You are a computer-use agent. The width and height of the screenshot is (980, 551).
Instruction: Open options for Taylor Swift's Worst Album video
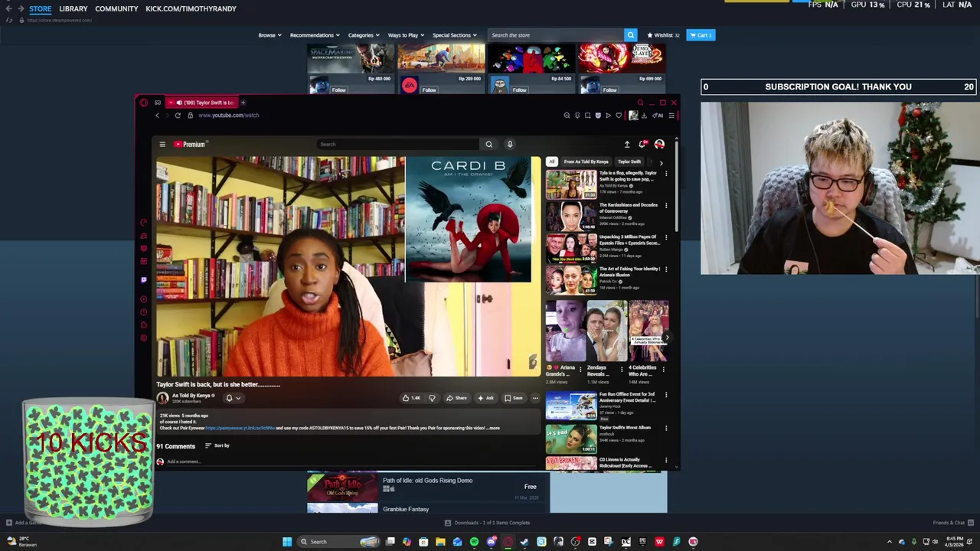665,429
